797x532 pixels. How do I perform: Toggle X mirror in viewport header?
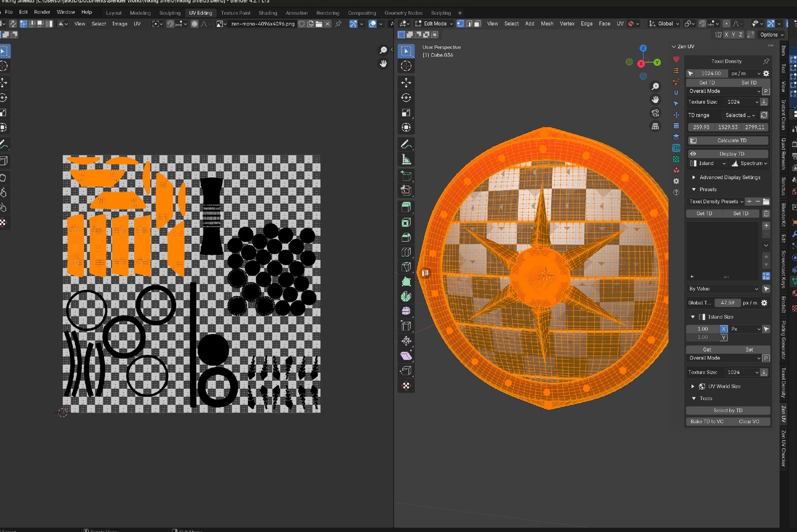pos(725,35)
